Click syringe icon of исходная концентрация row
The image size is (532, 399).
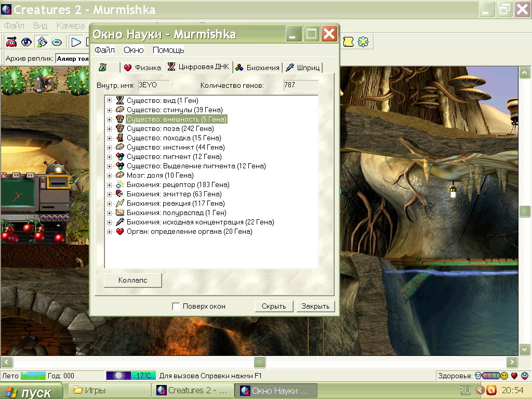pyautogui.click(x=120, y=222)
